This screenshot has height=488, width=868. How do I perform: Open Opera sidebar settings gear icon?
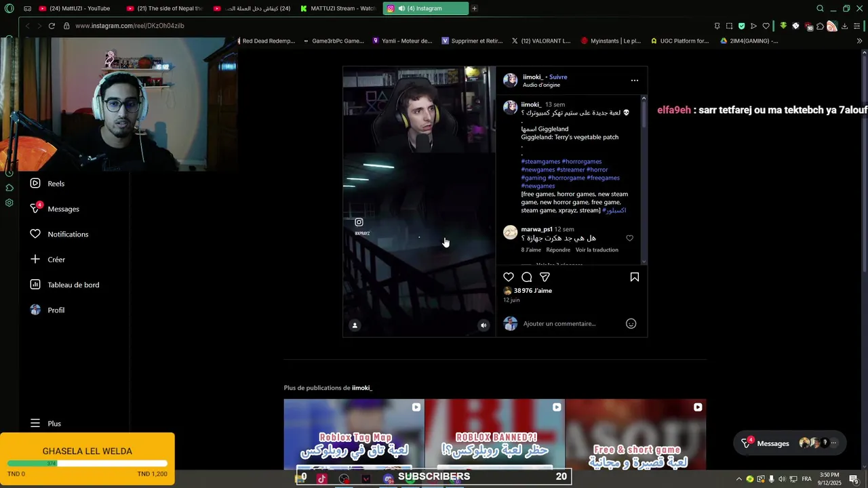point(9,203)
